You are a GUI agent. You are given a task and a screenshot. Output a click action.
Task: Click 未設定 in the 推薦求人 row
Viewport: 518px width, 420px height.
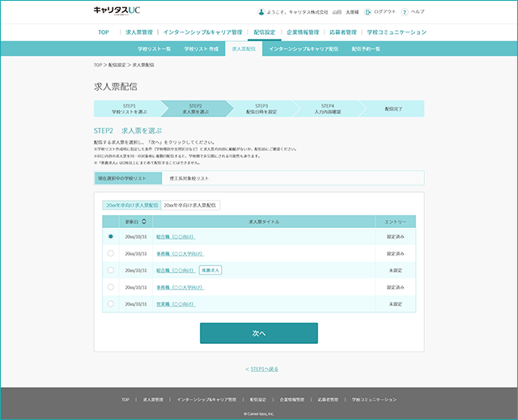396,270
